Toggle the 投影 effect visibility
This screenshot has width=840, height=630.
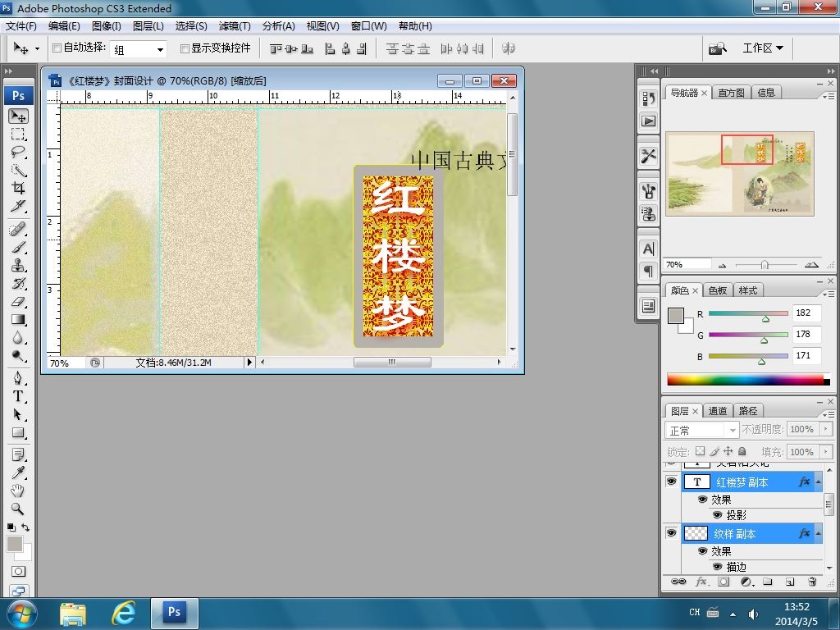click(718, 515)
